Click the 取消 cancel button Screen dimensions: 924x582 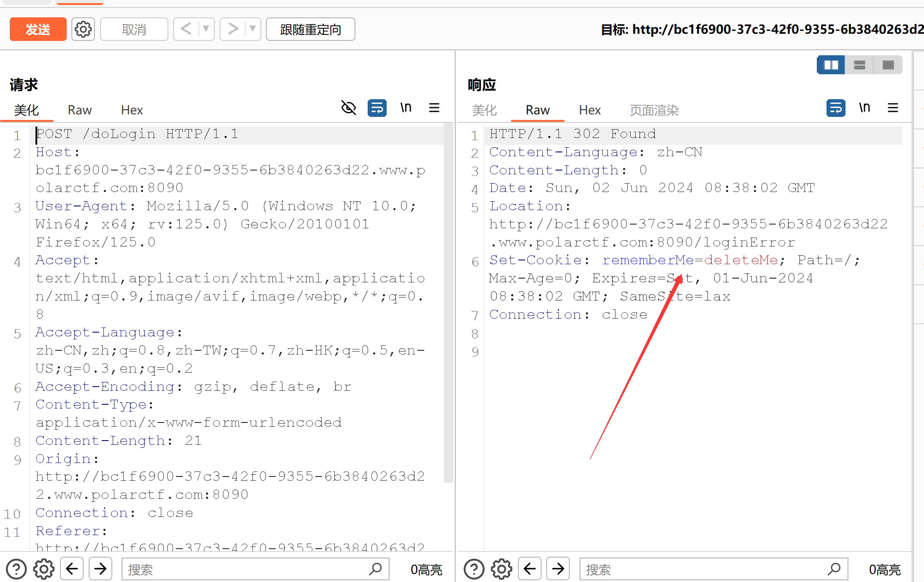[x=134, y=29]
